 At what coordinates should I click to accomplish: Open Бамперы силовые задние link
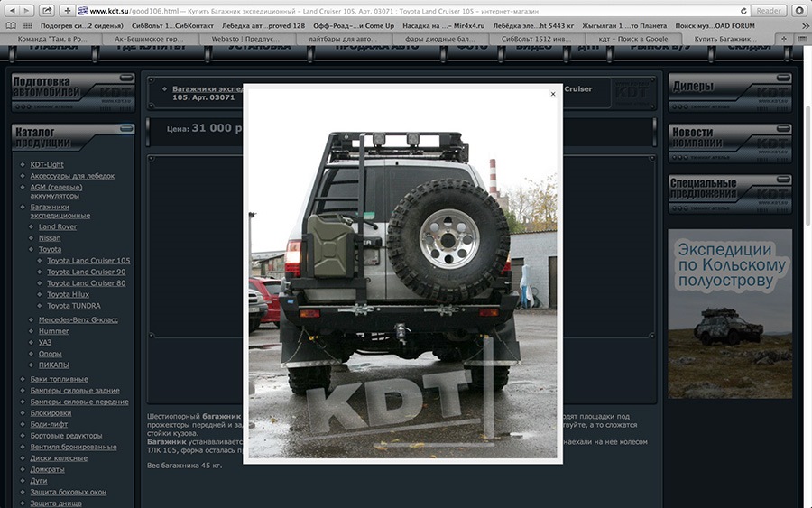[x=75, y=391]
